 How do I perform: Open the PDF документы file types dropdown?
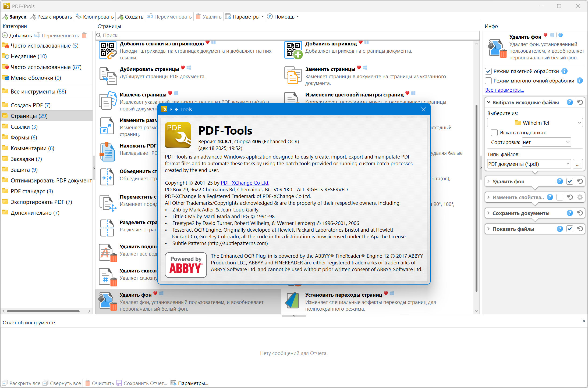529,164
